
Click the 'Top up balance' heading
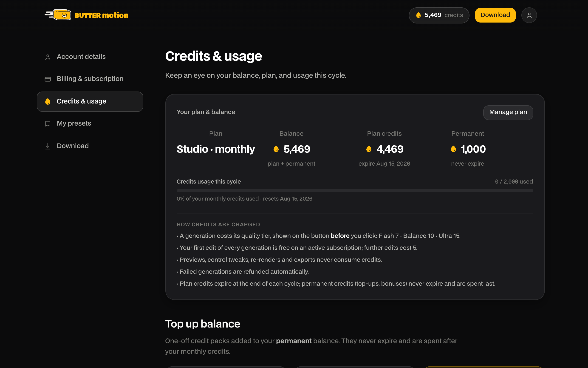pos(203,324)
